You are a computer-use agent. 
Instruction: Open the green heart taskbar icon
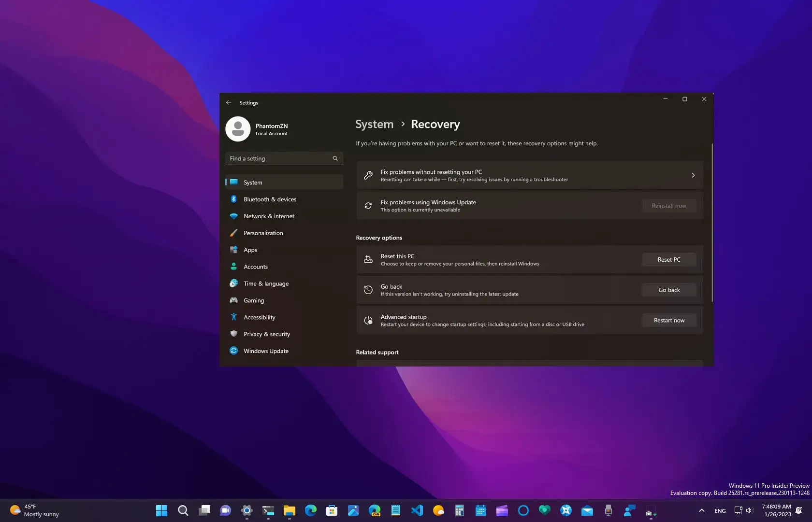click(x=545, y=510)
